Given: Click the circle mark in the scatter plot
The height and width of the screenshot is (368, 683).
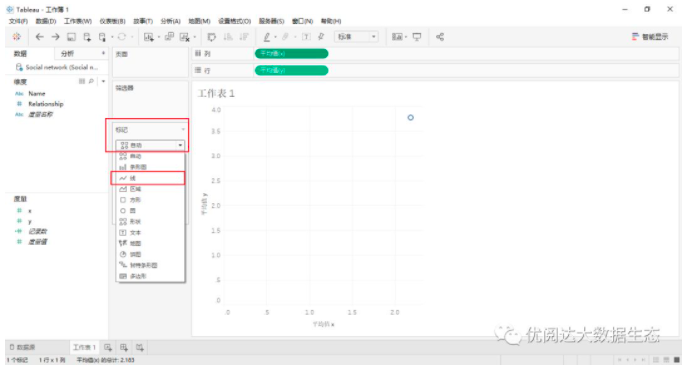Looking at the screenshot, I should pyautogui.click(x=410, y=118).
